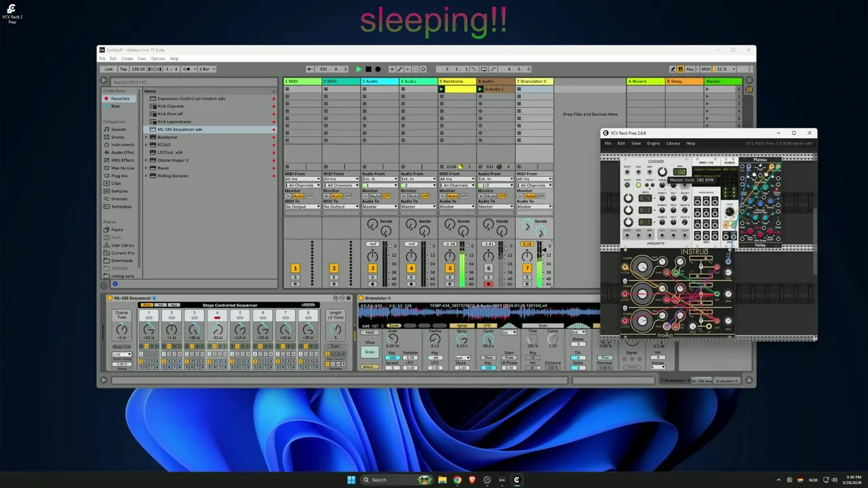Toggle track 7 Granulator II activator
This screenshot has width=868, height=488.
click(x=527, y=268)
